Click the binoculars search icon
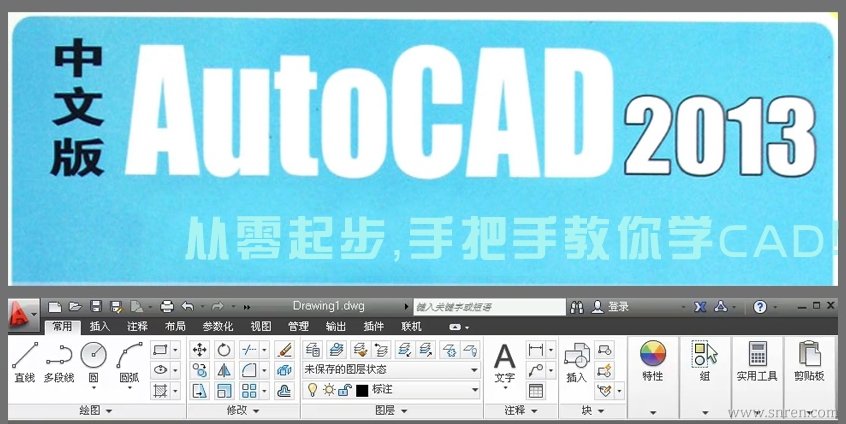Screen dimensions: 846x424 577,307
